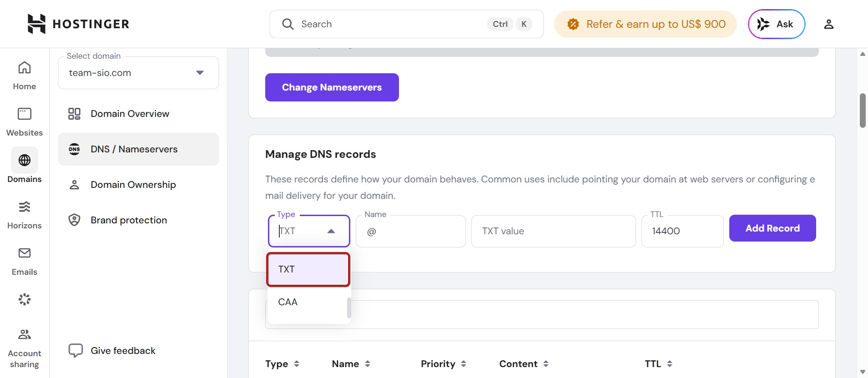The height and width of the screenshot is (378, 868).
Task: Click the Hostinger logo
Action: (x=78, y=24)
